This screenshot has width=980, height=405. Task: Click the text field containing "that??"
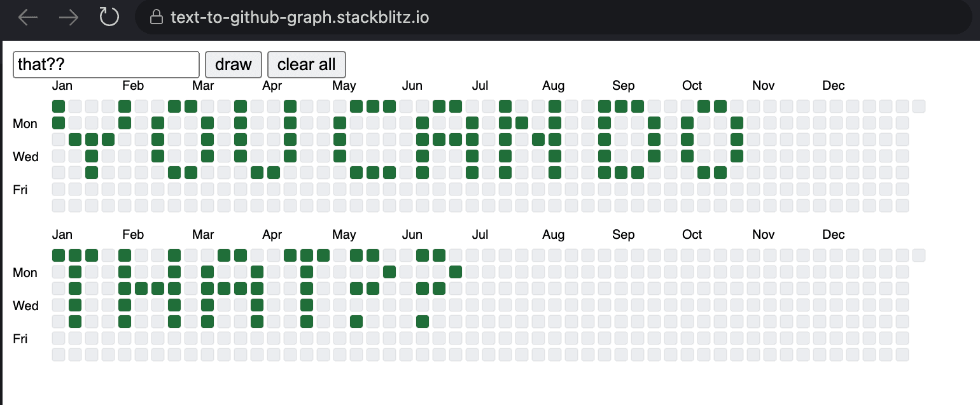point(106,64)
